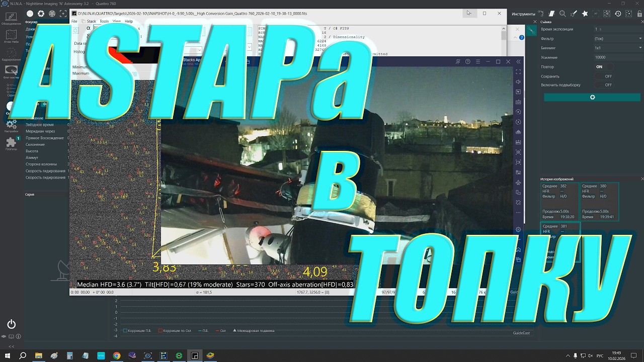
Task: Click the speaker icon in camera viewer sidebar
Action: [x=518, y=82]
